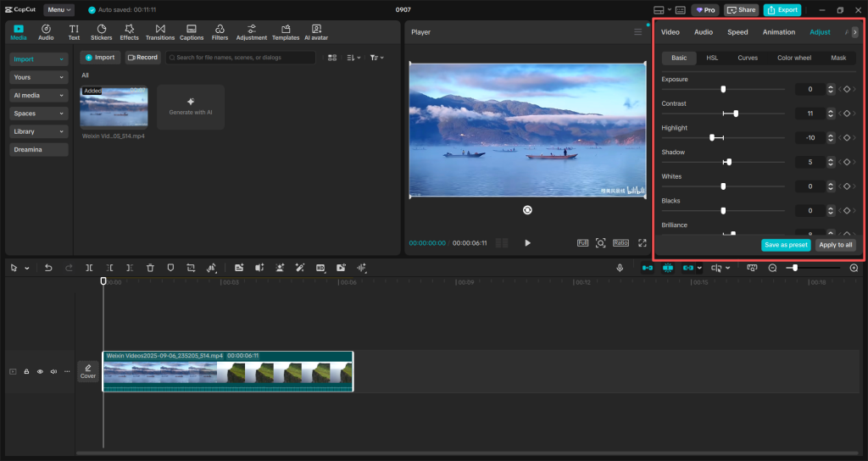Select the Curves sub-tab
Image resolution: width=868 pixels, height=461 pixels.
pos(748,58)
